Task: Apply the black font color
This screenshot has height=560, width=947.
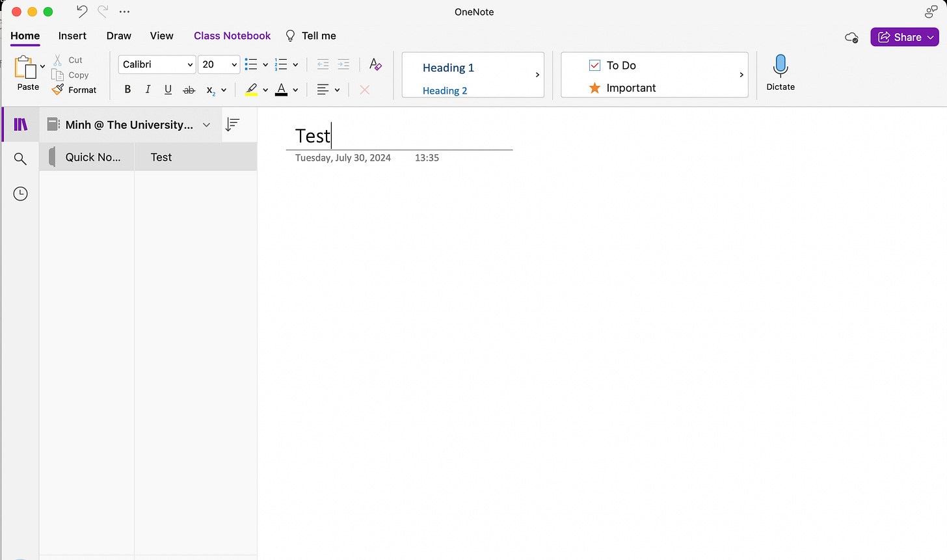Action: [281, 90]
